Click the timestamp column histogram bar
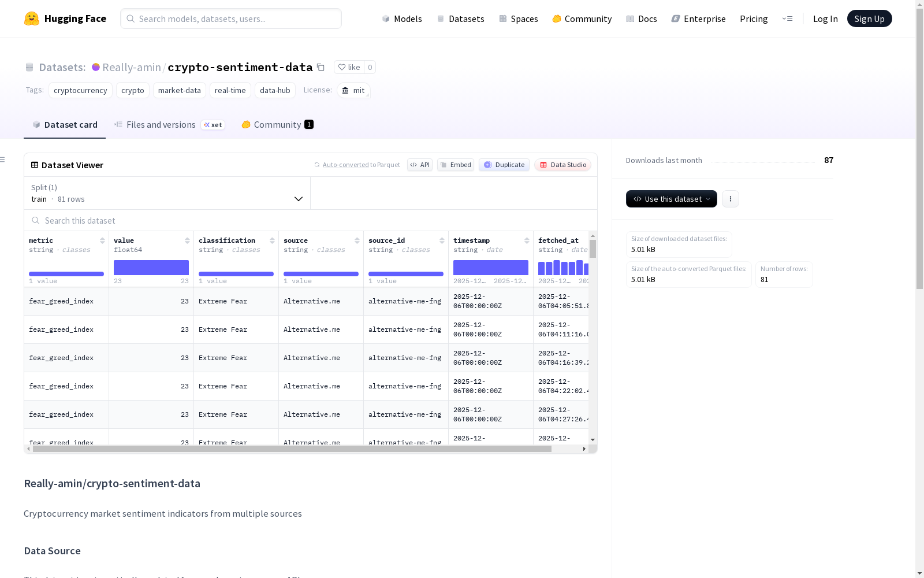 491,268
